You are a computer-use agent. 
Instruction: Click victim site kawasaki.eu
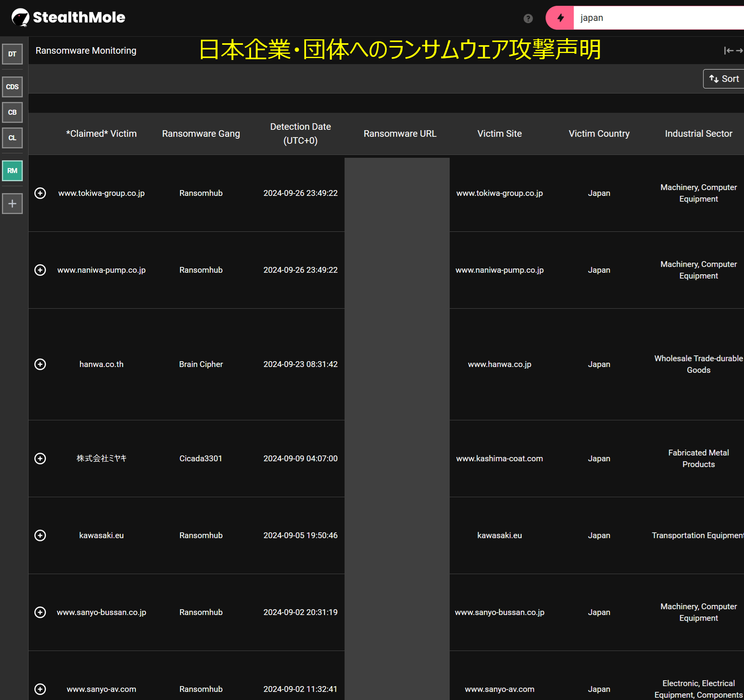pyautogui.click(x=500, y=535)
